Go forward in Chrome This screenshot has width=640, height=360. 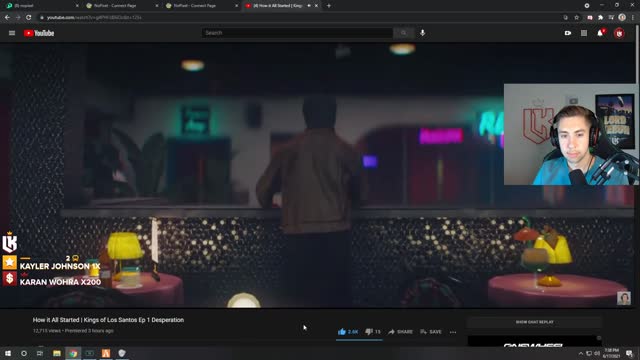coord(18,18)
